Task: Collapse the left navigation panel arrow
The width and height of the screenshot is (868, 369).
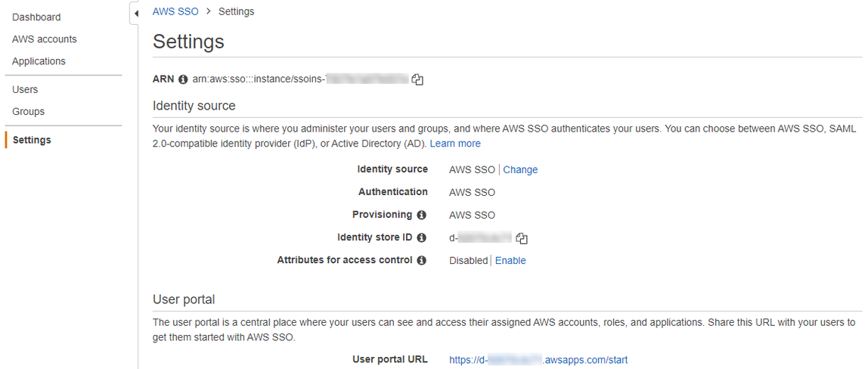Action: coord(135,14)
